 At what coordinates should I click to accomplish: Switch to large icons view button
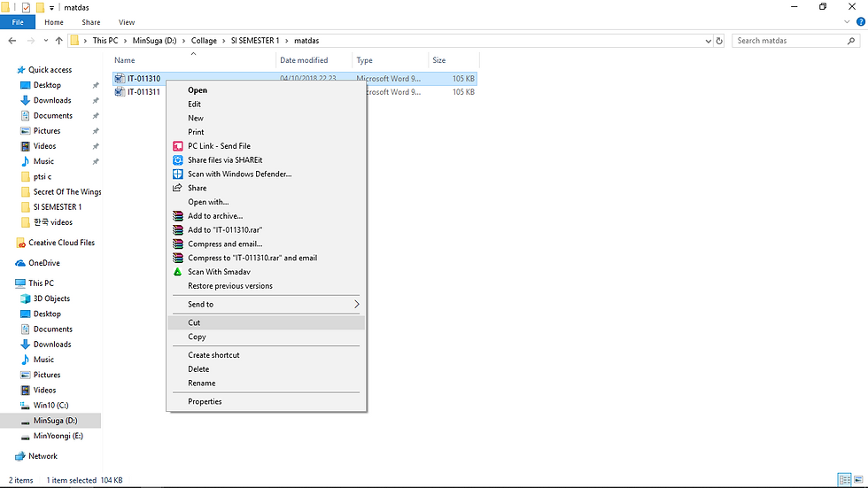click(x=858, y=480)
